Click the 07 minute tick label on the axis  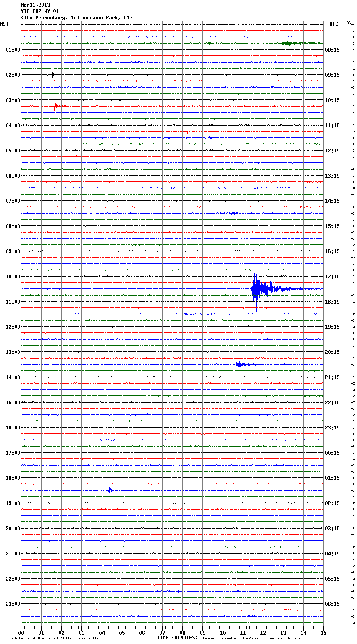pos(162,633)
